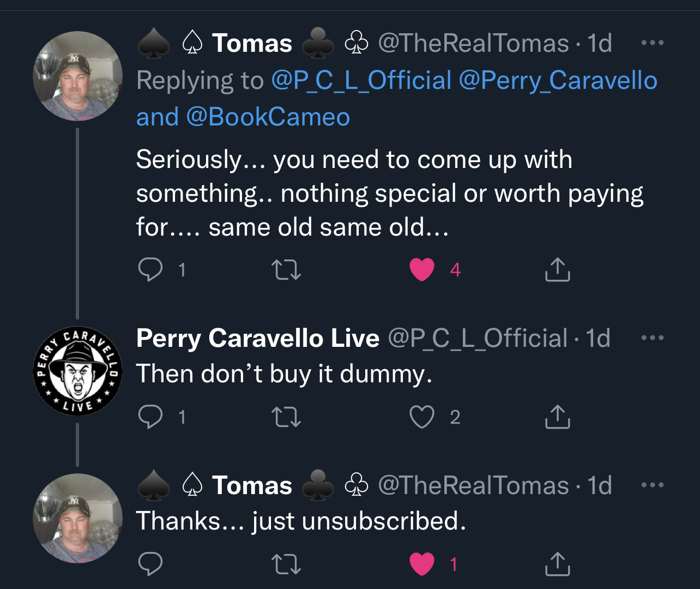Reply to Perry Caravello Live's tweet
Image resolution: width=700 pixels, height=589 pixels.
click(x=150, y=417)
